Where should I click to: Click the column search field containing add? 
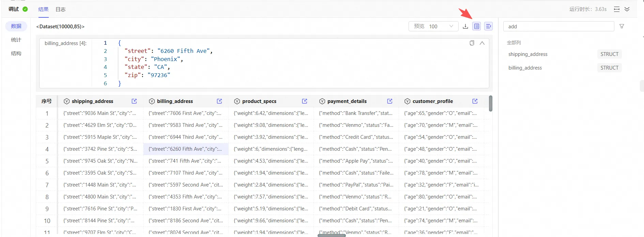click(x=558, y=27)
